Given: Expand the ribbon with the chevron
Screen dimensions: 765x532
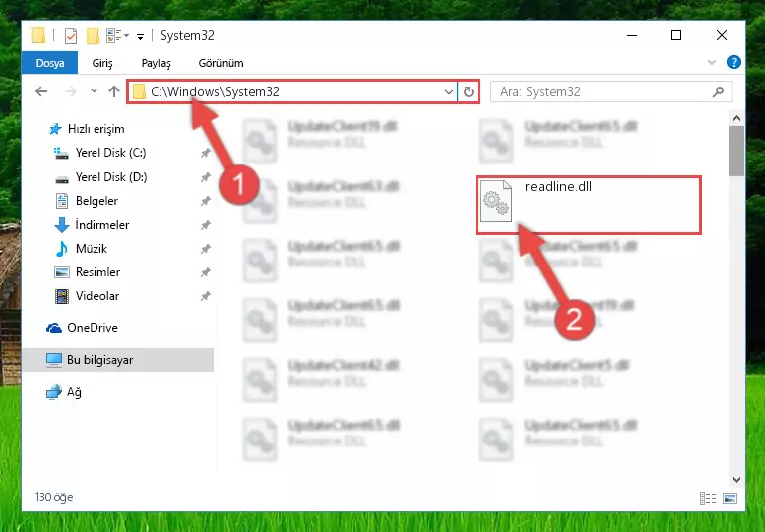Looking at the screenshot, I should tap(712, 62).
